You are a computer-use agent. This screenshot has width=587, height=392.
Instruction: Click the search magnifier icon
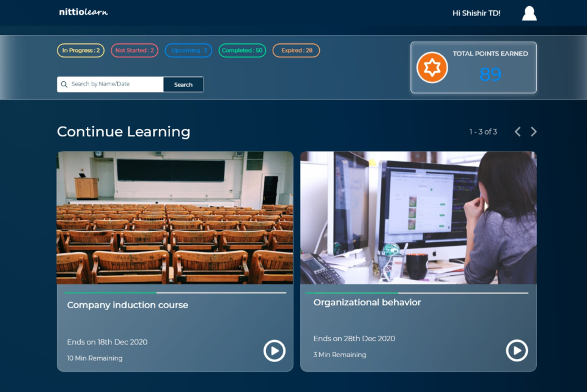click(x=64, y=84)
